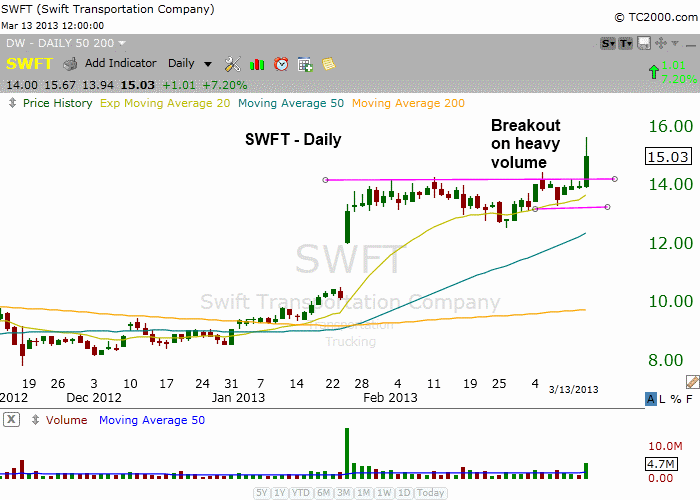The height and width of the screenshot is (500, 700).
Task: Click the right handle of upper magenta trendline
Action: (615, 179)
